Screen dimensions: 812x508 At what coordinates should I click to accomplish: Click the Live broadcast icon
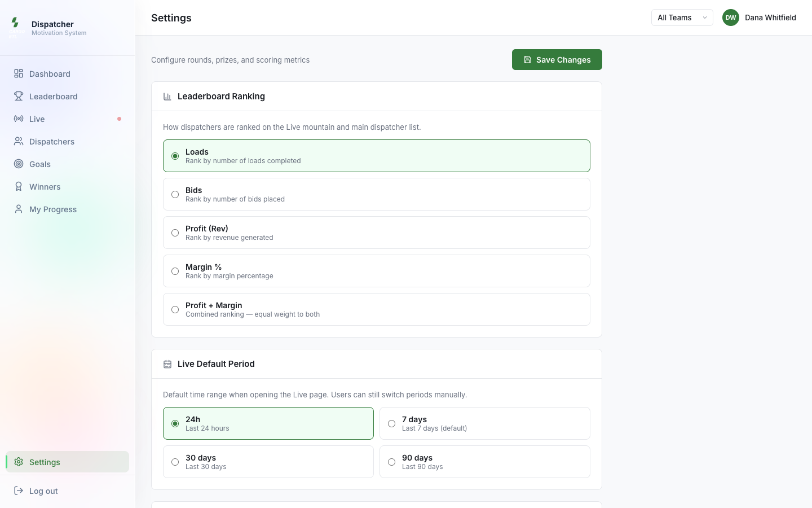[19, 119]
